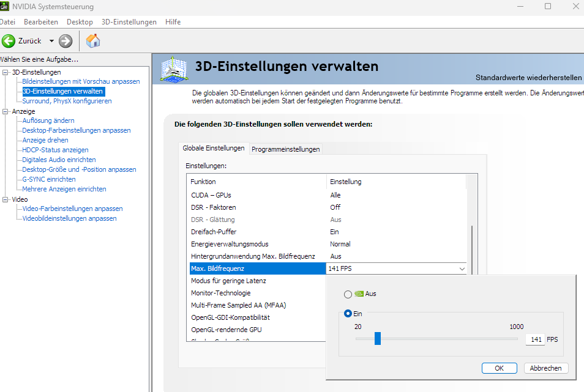Open Standardwerte wiederherstellen
This screenshot has height=392, width=584.
click(528, 78)
